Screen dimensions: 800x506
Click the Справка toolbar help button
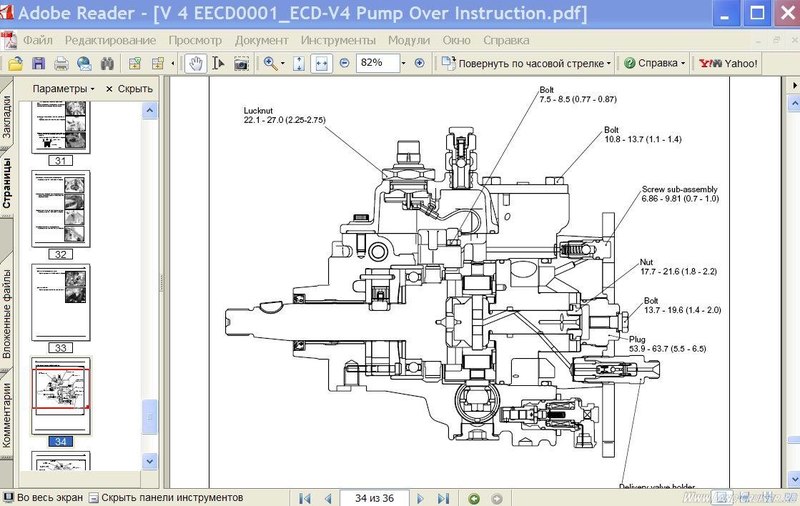pos(651,63)
